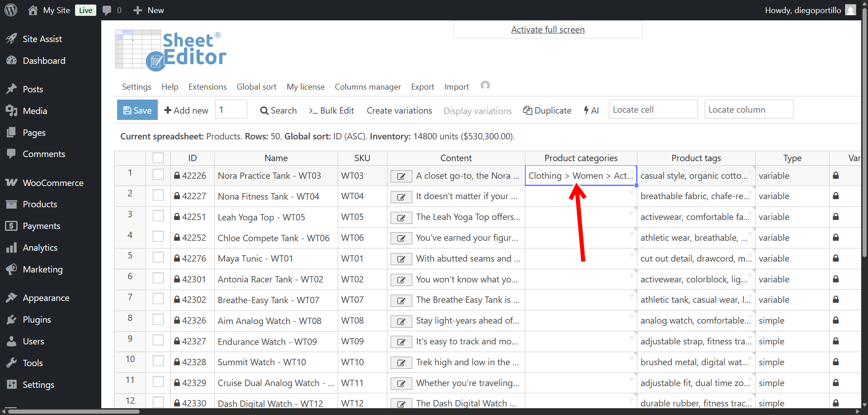The image size is (868, 415).
Task: Click the Activate full screen link
Action: pos(547,30)
